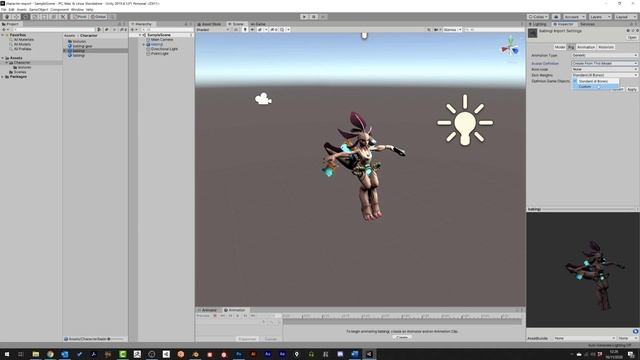Open the Gizmos dropdown
The image size is (640, 360).
point(452,30)
